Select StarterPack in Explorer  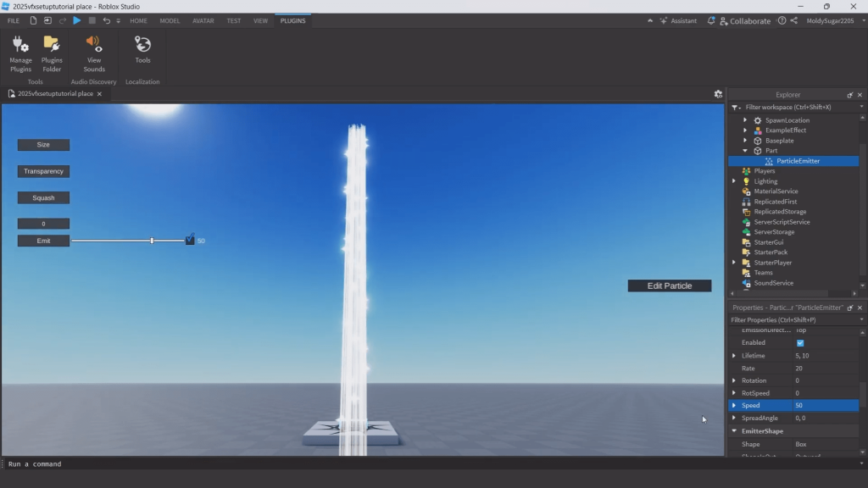(771, 252)
